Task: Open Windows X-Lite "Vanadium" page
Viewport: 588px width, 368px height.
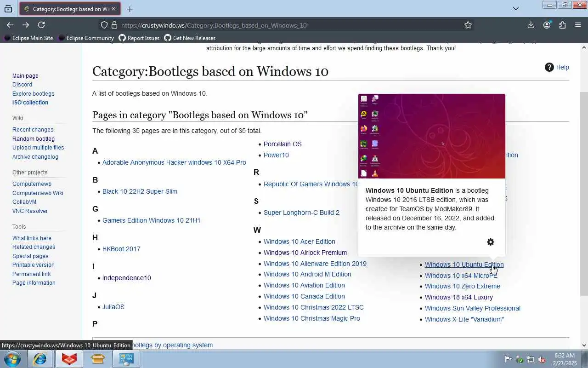Action: (464, 319)
